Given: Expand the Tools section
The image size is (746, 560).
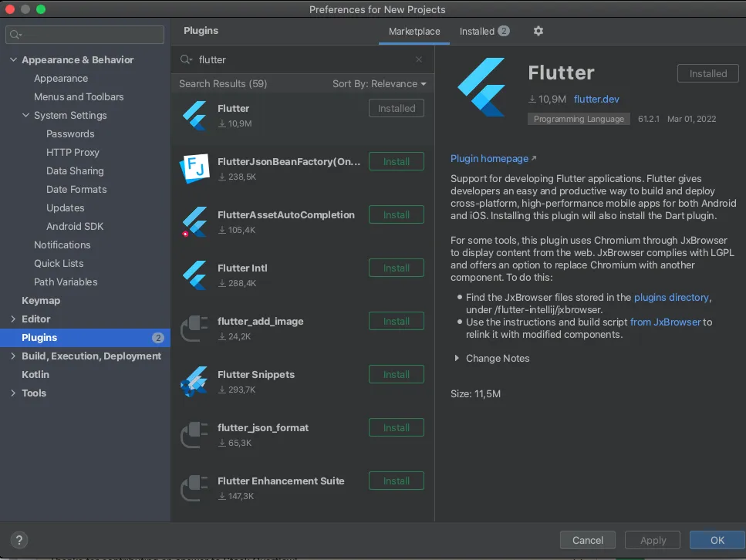Looking at the screenshot, I should (13, 393).
